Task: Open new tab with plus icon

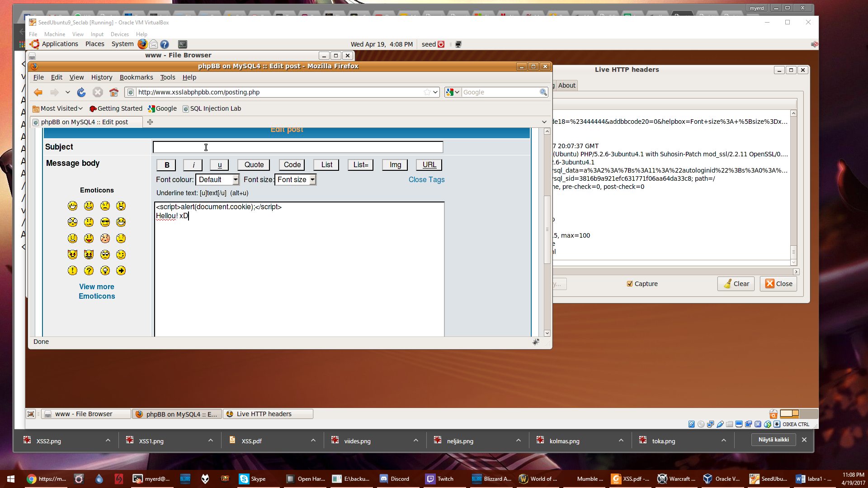Action: [150, 122]
